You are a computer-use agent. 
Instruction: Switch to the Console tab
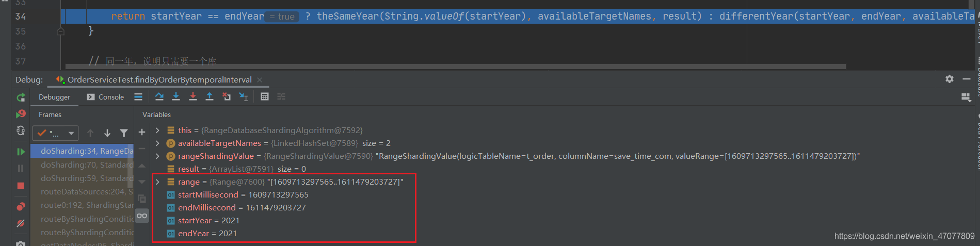click(105, 97)
